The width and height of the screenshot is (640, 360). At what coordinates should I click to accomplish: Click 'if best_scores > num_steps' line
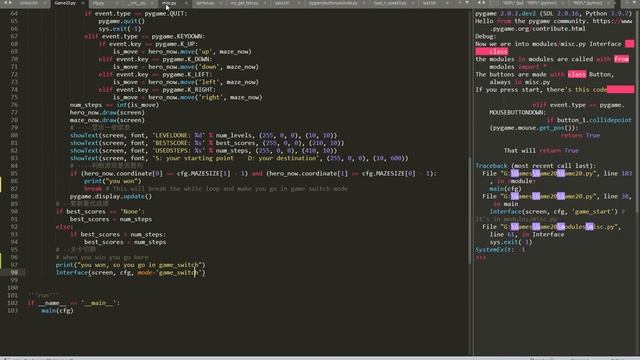(x=118, y=235)
